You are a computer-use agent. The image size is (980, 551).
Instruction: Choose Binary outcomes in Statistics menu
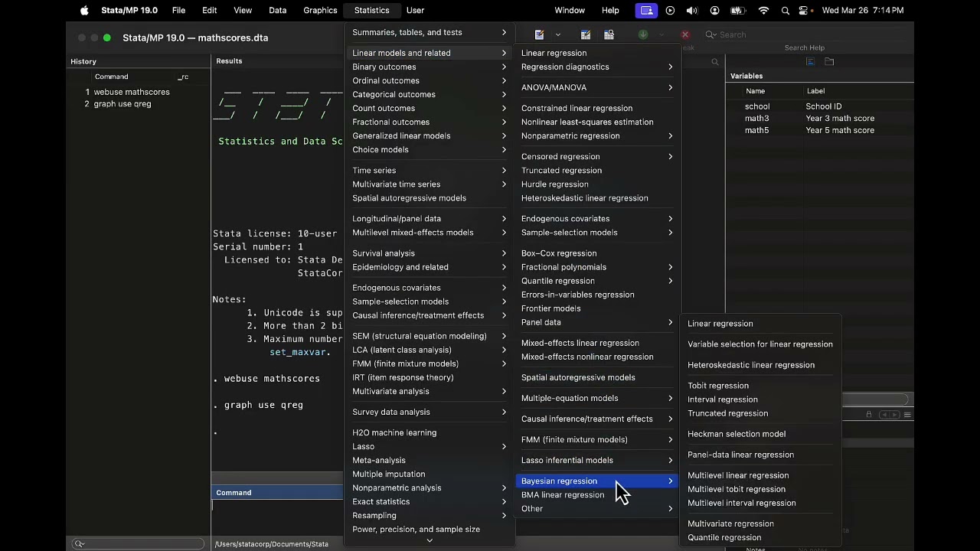429,67
